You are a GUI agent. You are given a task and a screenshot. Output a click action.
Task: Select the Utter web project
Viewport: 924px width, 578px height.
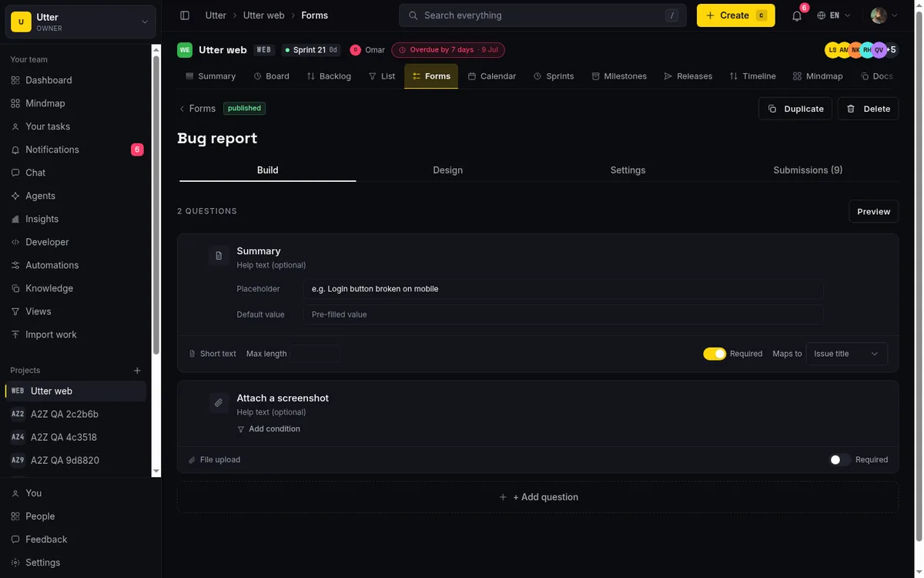coord(75,391)
